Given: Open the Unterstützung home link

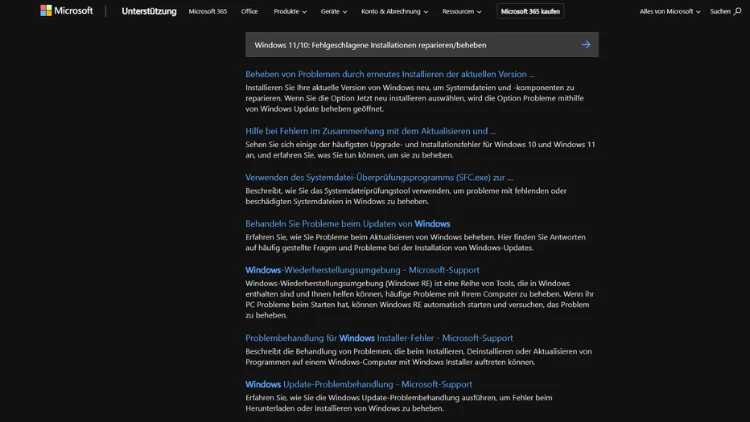Looking at the screenshot, I should (x=149, y=11).
